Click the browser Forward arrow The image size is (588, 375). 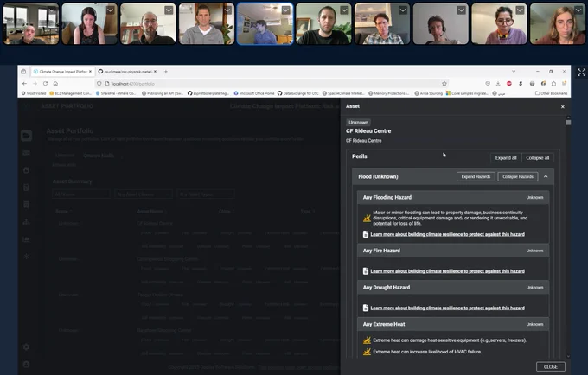(35, 84)
